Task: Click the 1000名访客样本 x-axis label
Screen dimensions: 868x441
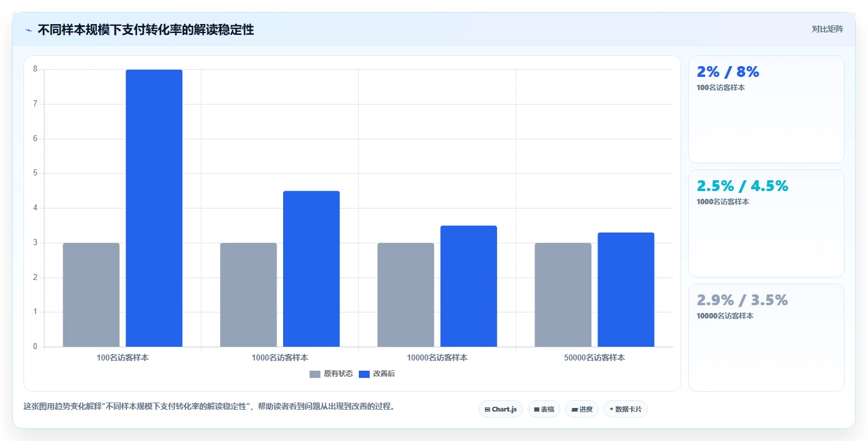Action: coord(280,357)
